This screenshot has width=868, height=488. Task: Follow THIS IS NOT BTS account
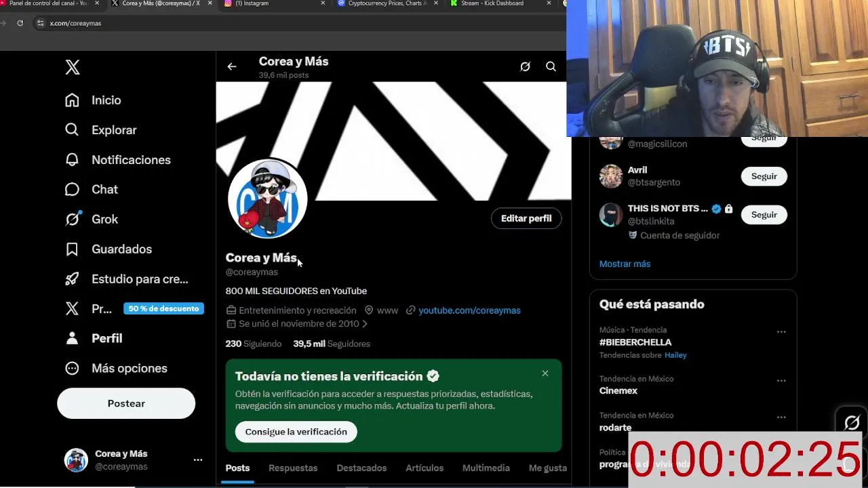point(764,215)
